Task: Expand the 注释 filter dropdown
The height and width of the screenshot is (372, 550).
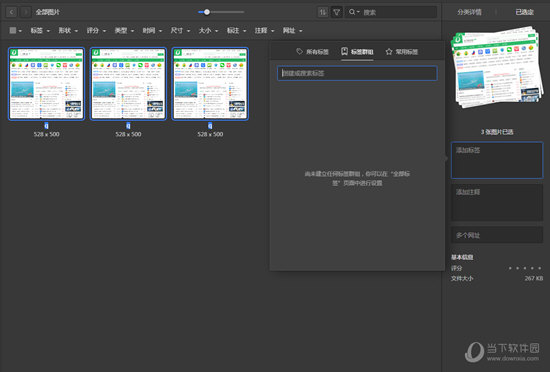Action: tap(264, 31)
